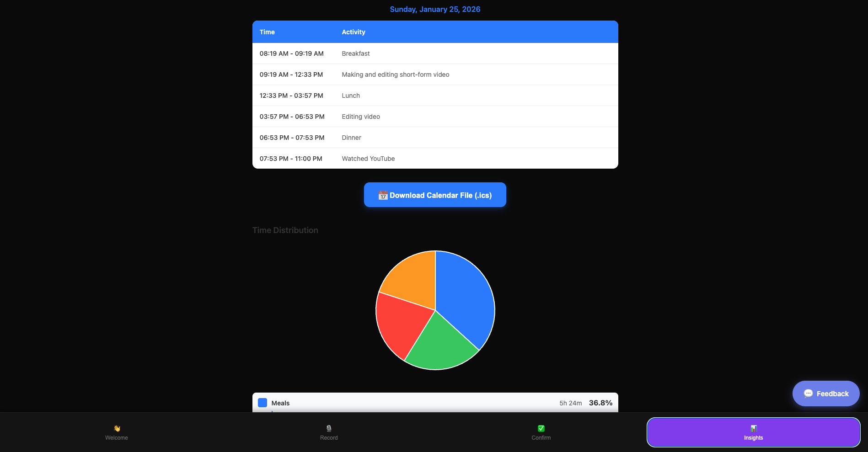Click the calendar icon on the download button

coord(384,195)
